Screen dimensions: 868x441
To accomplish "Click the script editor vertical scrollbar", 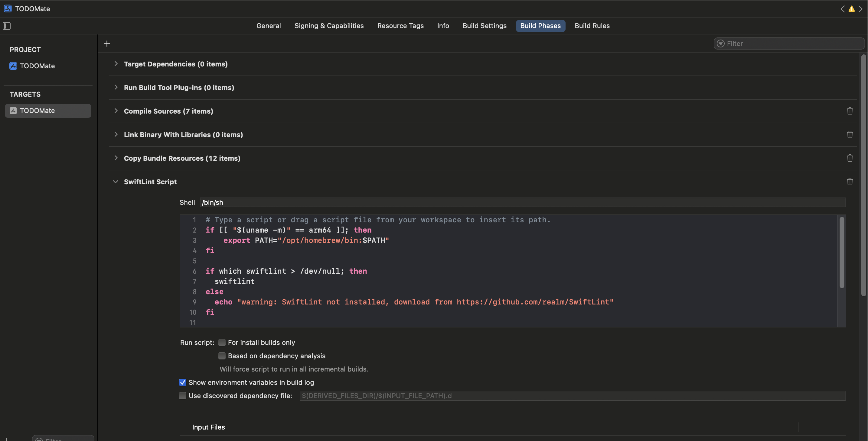I will (842, 253).
